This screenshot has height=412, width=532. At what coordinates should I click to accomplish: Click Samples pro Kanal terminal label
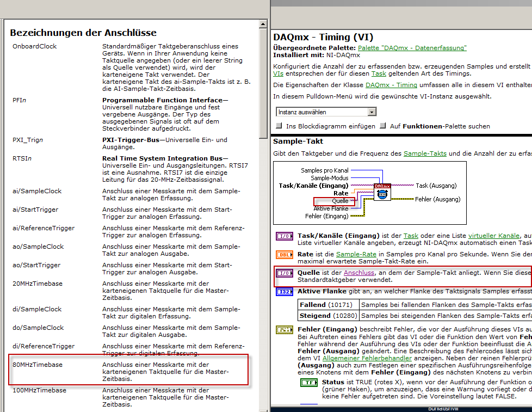point(324,170)
